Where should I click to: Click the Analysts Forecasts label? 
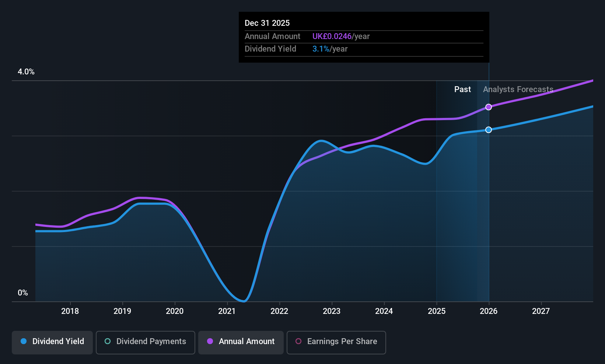click(x=518, y=90)
